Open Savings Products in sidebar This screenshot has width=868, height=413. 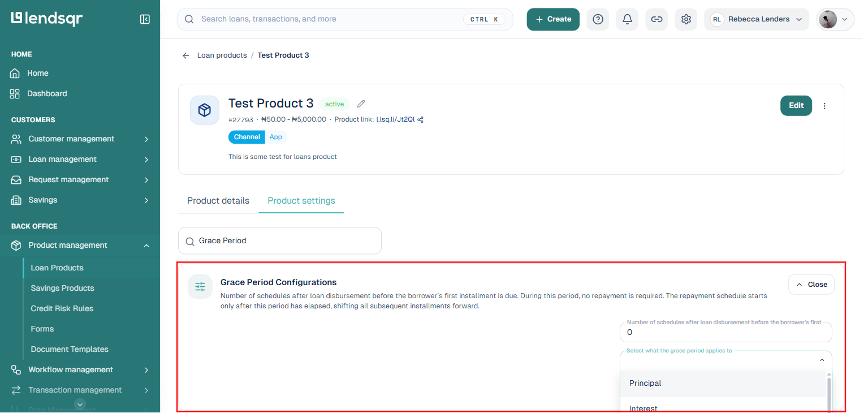coord(62,289)
